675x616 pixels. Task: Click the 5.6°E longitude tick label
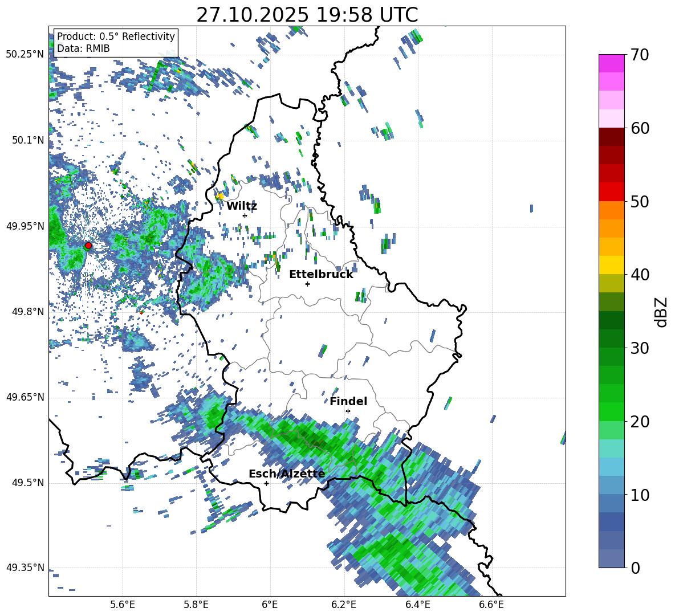point(123,605)
